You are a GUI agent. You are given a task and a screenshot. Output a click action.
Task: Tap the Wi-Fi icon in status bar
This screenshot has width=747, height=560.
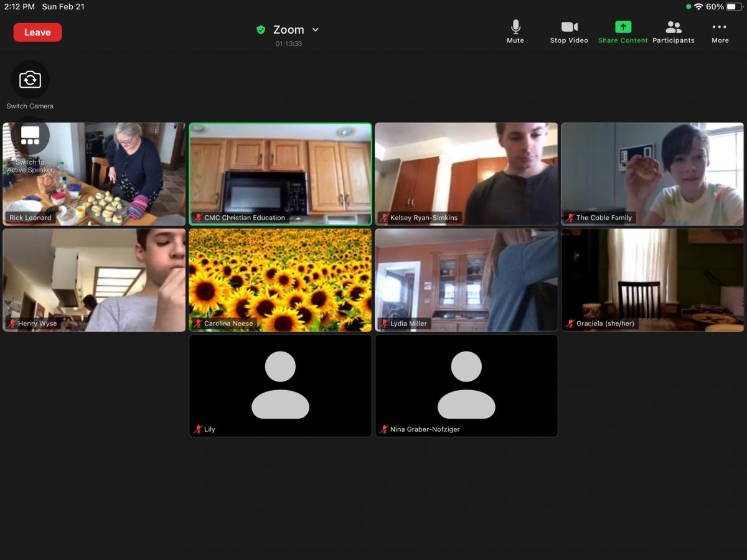pos(698,7)
